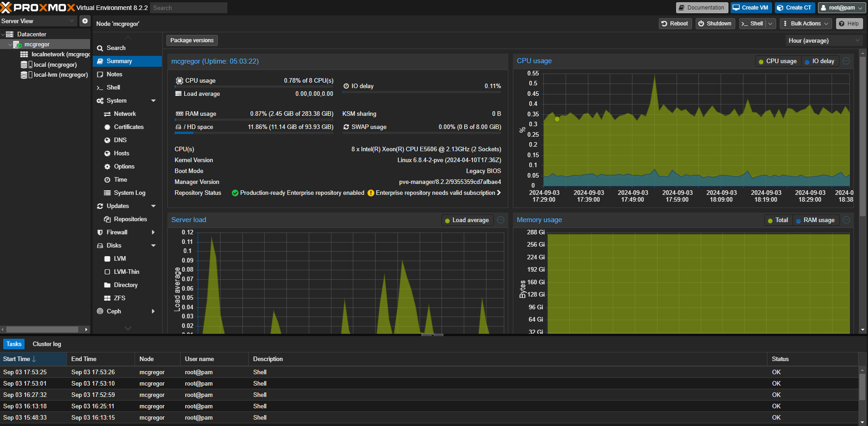
Task: Open Help
Action: (849, 24)
